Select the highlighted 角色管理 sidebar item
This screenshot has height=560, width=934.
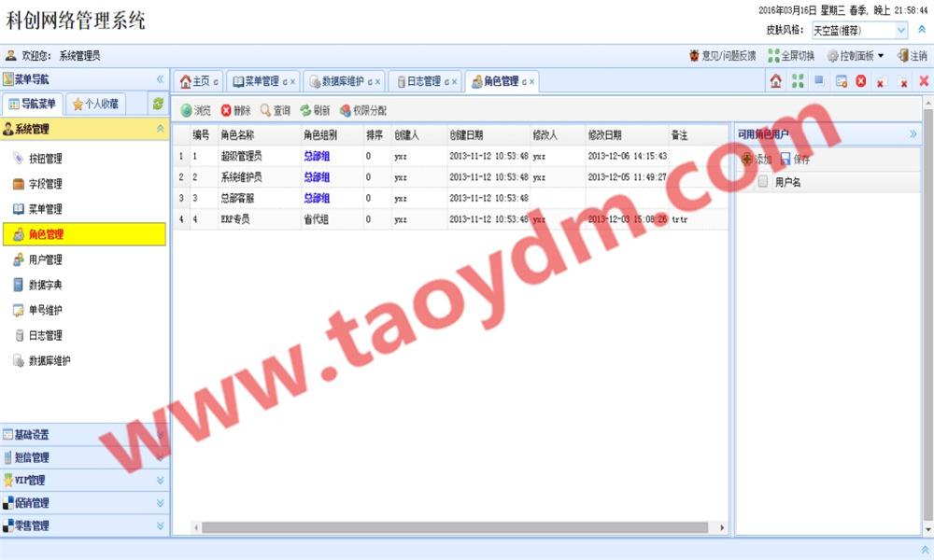(x=85, y=234)
